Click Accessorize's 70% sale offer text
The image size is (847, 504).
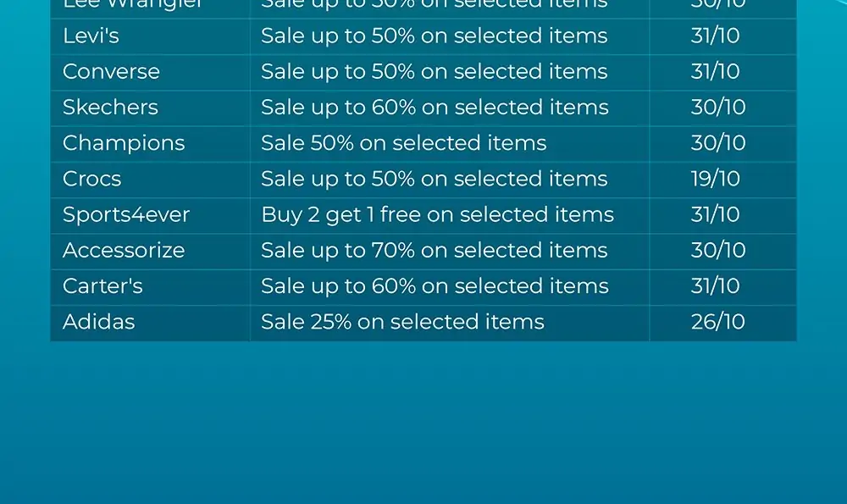click(x=435, y=251)
